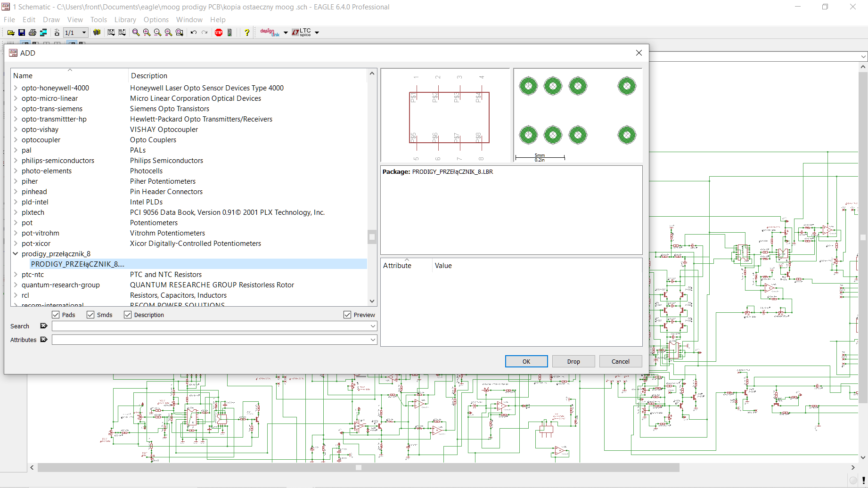This screenshot has width=868, height=488.
Task: Click the Zoom redraw icon
Action: pyautogui.click(x=168, y=33)
